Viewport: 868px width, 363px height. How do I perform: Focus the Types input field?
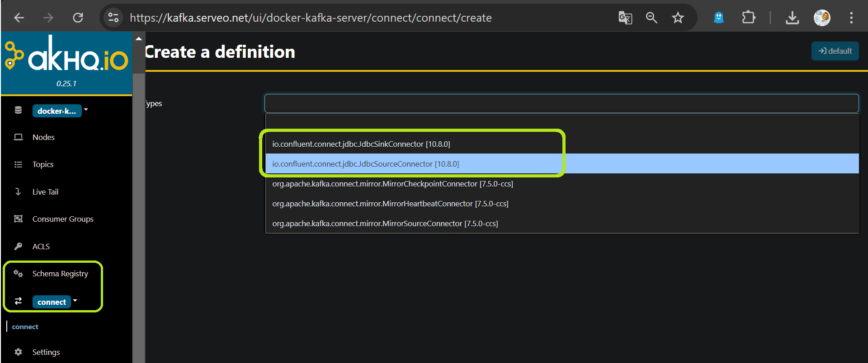pyautogui.click(x=561, y=103)
